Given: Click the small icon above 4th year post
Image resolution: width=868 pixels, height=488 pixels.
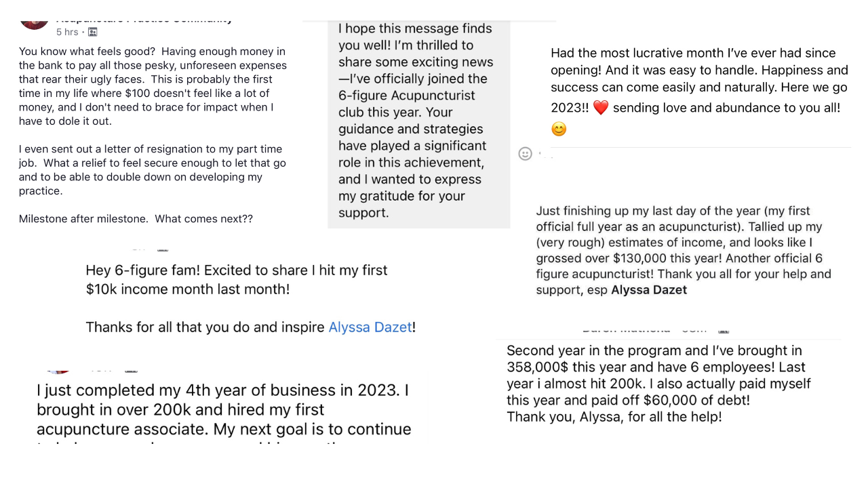Looking at the screenshot, I should tap(131, 371).
